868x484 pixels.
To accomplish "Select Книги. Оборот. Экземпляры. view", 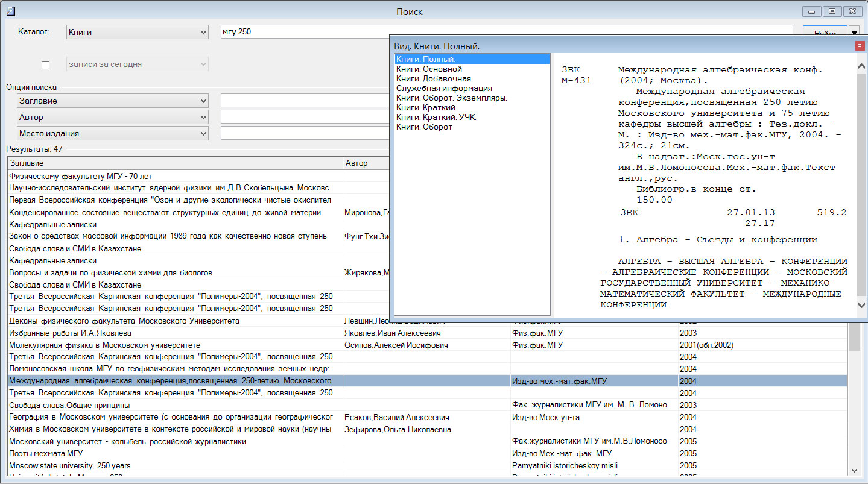I will [x=451, y=98].
